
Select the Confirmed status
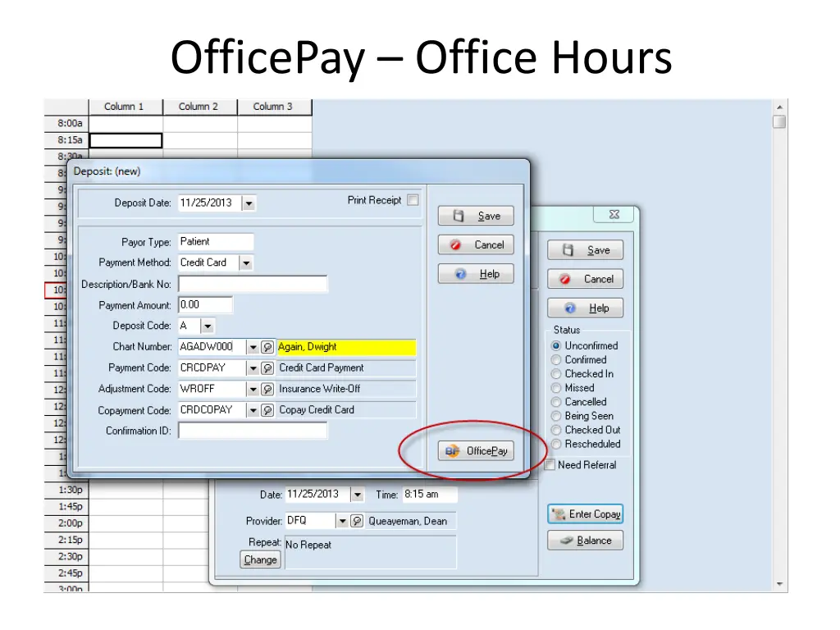pyautogui.click(x=556, y=360)
